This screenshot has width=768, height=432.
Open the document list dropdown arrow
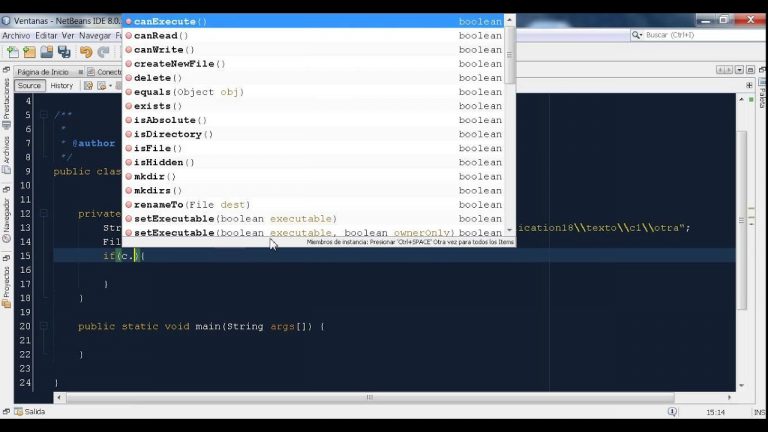pos(740,70)
